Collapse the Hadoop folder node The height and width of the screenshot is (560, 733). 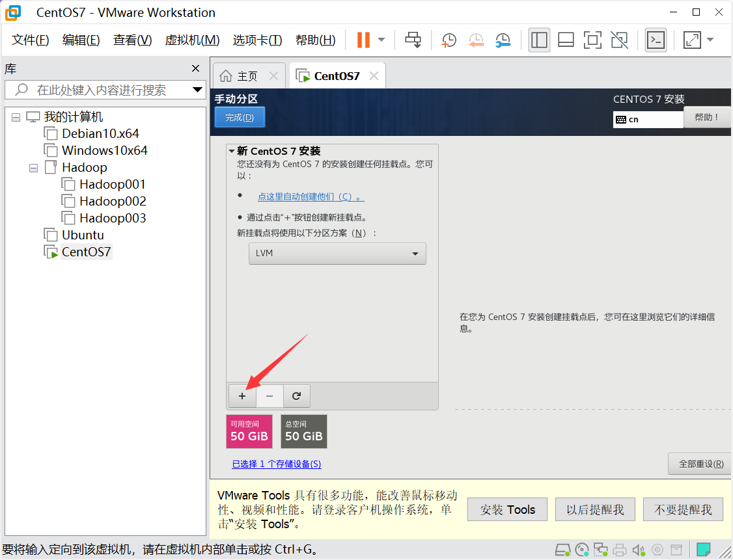pyautogui.click(x=33, y=168)
